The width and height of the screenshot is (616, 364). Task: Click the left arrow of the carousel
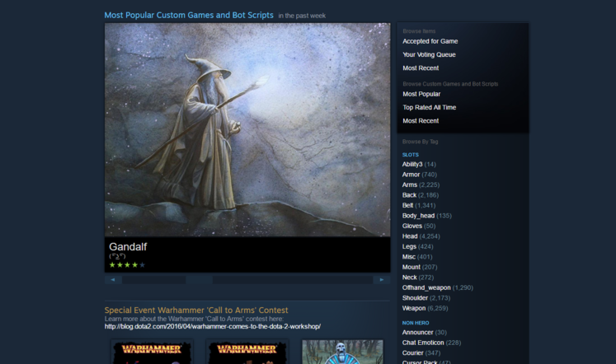point(113,280)
